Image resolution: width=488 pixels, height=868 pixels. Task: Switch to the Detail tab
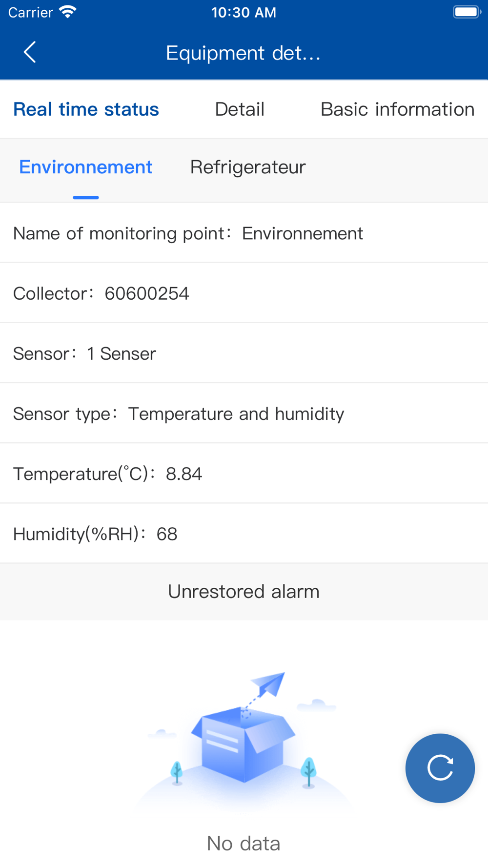click(x=240, y=109)
